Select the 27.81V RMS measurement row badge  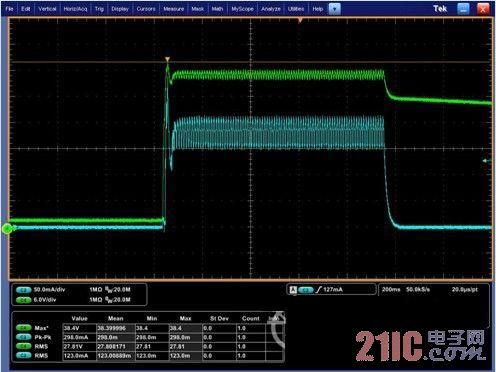point(23,347)
